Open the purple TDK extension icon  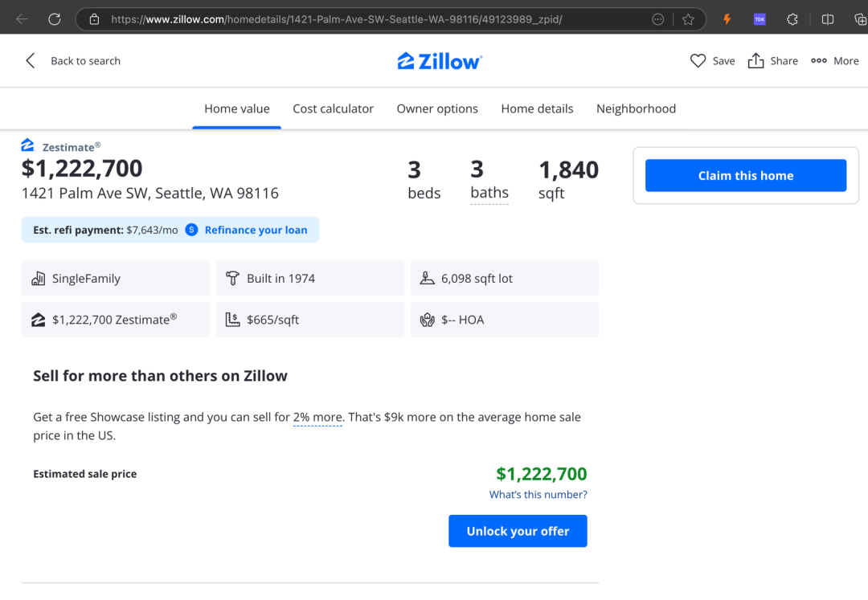[759, 19]
